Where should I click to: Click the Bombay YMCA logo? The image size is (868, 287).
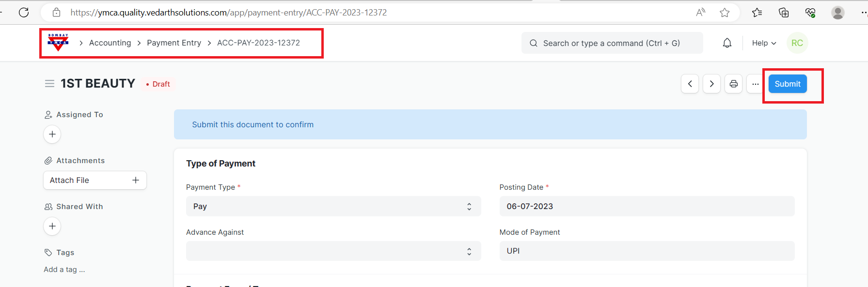point(58,43)
